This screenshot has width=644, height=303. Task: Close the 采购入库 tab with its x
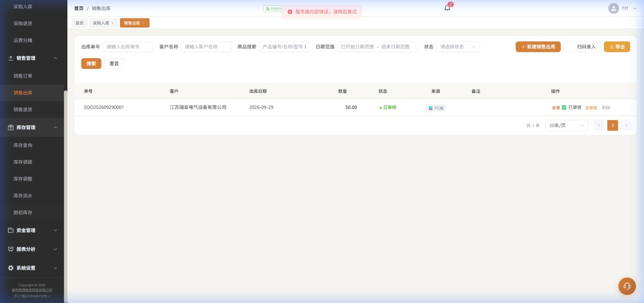112,23
